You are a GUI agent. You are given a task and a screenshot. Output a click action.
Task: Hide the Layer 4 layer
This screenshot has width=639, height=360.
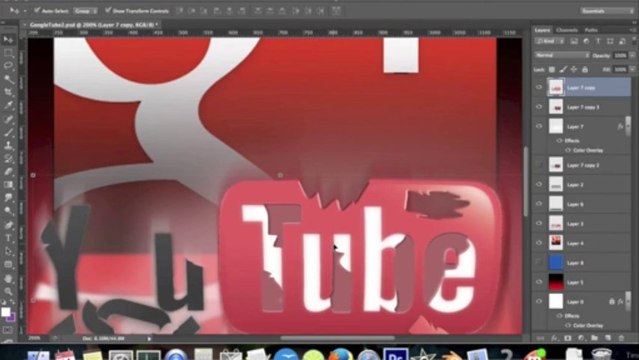[539, 243]
